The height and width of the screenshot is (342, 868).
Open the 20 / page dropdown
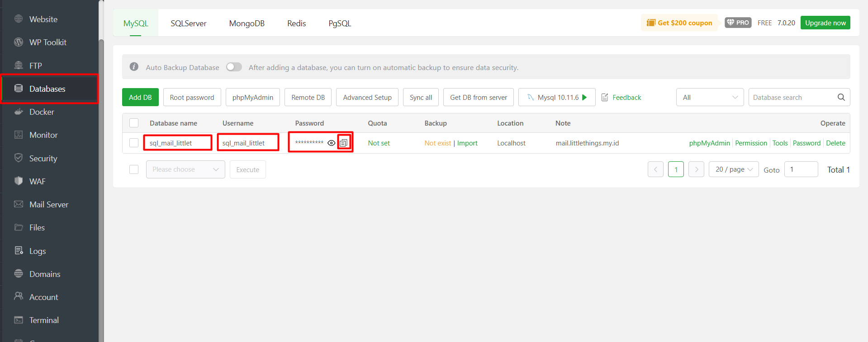734,169
